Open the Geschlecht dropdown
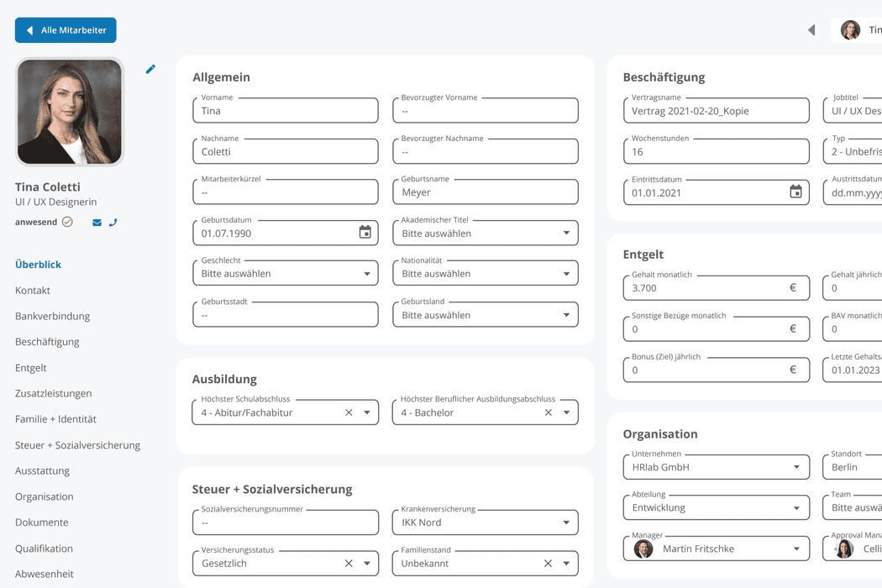 [x=368, y=272]
